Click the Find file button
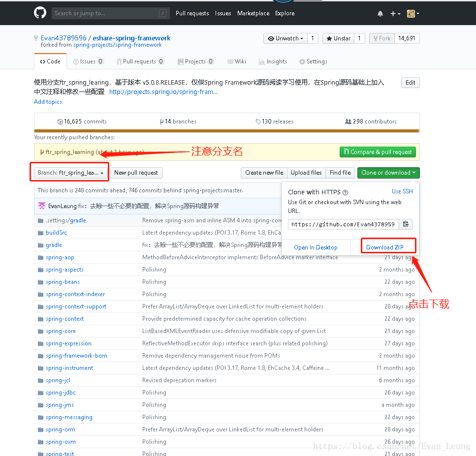This screenshot has width=476, height=456. click(340, 173)
